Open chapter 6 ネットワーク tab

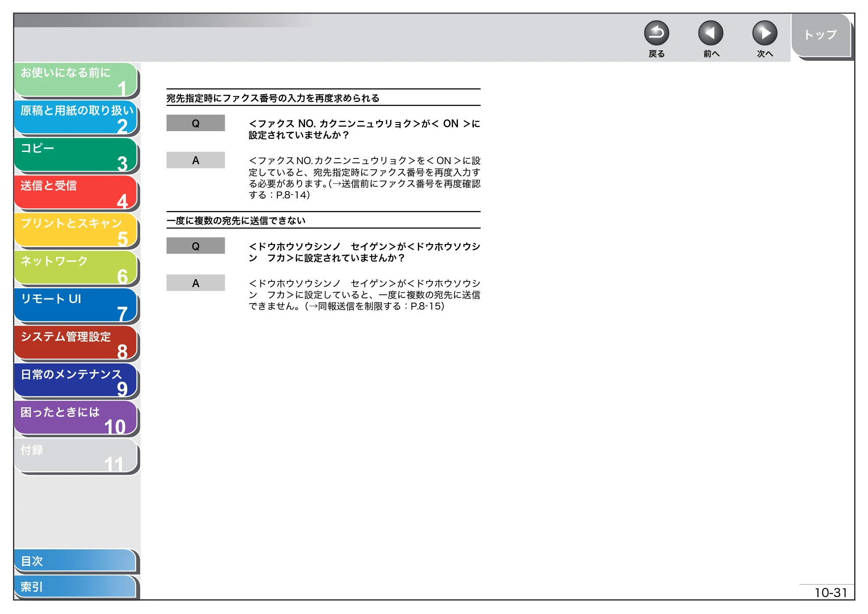click(76, 268)
